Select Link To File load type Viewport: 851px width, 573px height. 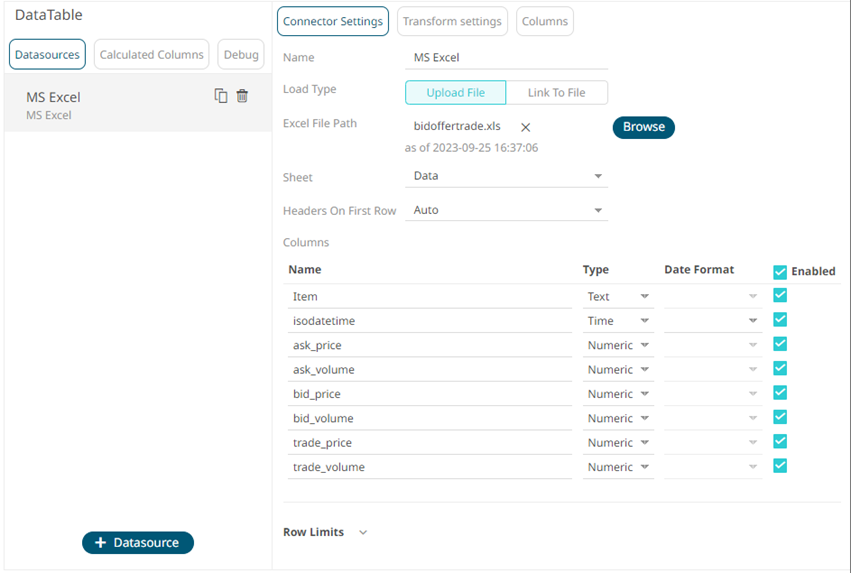[556, 93]
